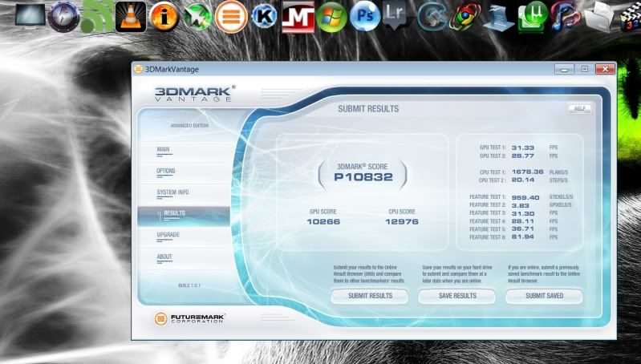Image resolution: width=641 pixels, height=364 pixels.
Task: Launch the green star dock icon
Action: tap(198, 17)
